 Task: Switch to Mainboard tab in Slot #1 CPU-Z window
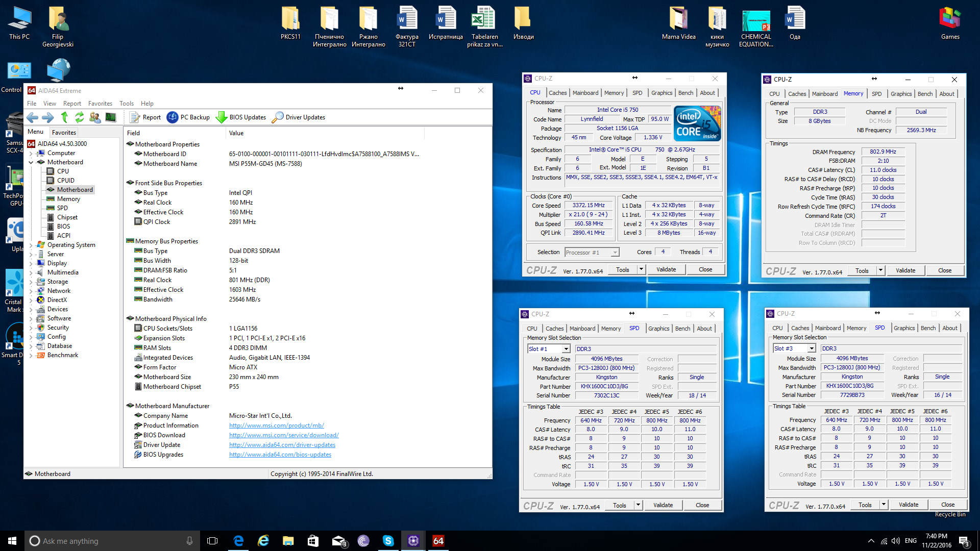582,329
